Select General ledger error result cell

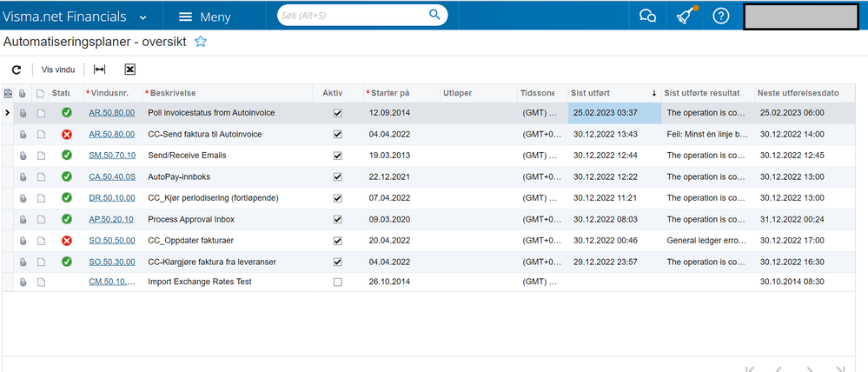707,240
